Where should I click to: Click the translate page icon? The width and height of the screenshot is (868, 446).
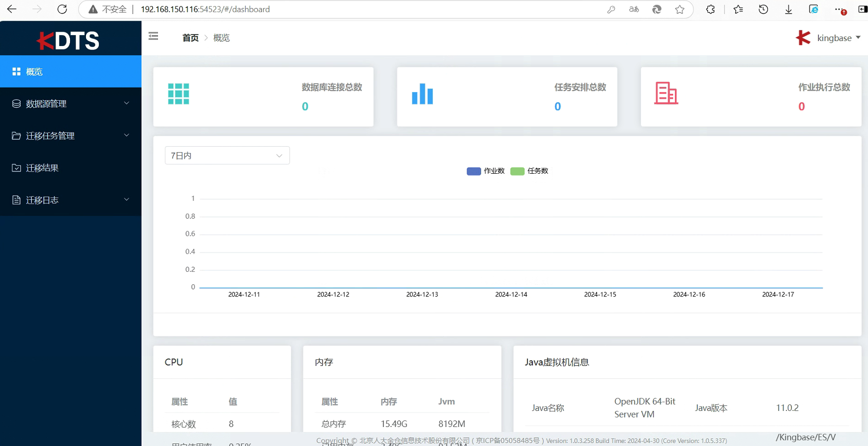[634, 10]
